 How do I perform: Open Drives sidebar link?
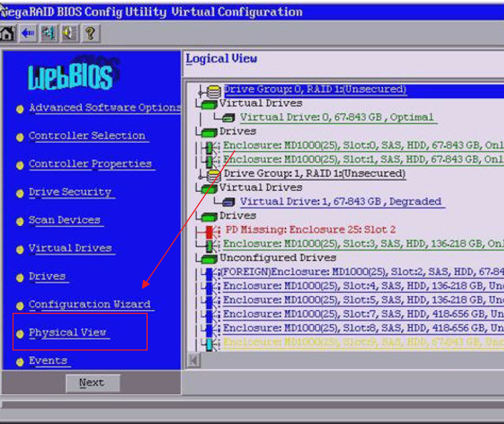point(48,276)
